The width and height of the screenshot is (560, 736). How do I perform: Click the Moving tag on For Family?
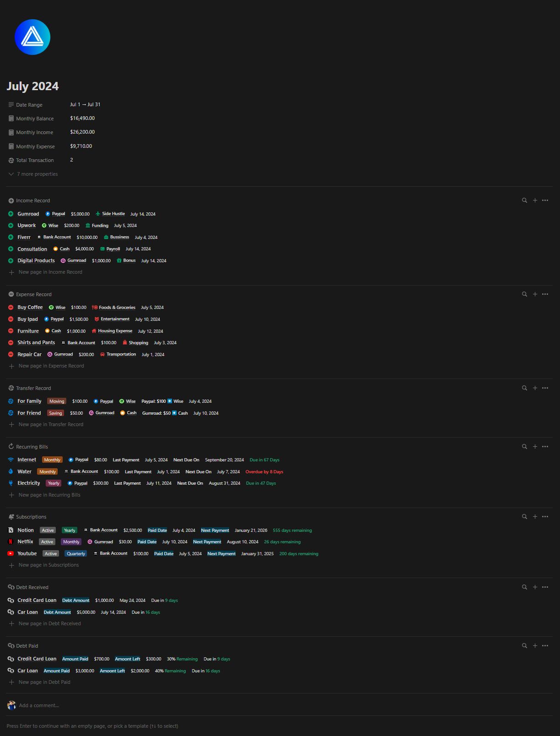coord(57,401)
